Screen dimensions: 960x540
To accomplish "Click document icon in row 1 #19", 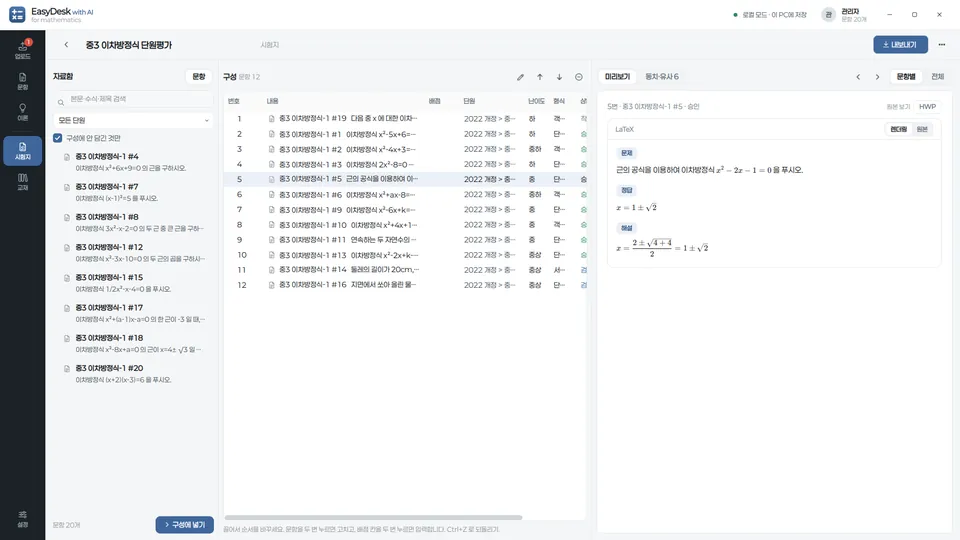I will [x=271, y=119].
